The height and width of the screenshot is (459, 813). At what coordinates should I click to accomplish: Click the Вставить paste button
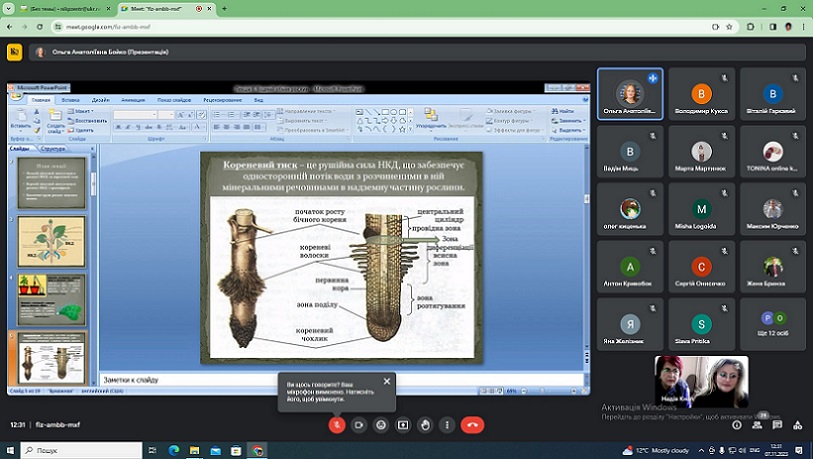coord(21,120)
